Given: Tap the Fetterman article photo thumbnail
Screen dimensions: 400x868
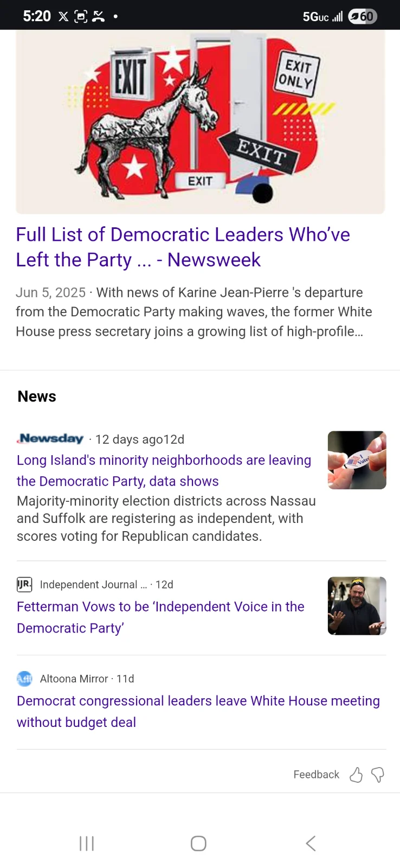Looking at the screenshot, I should [357, 605].
